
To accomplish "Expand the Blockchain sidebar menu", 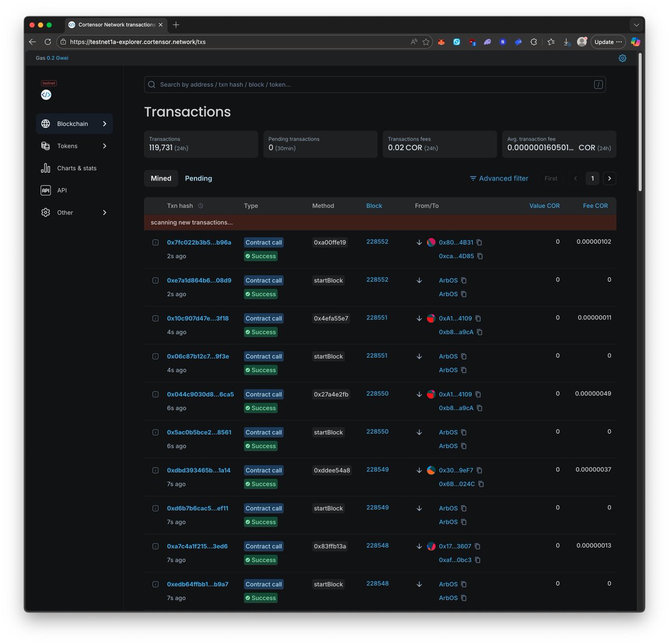I will point(74,124).
